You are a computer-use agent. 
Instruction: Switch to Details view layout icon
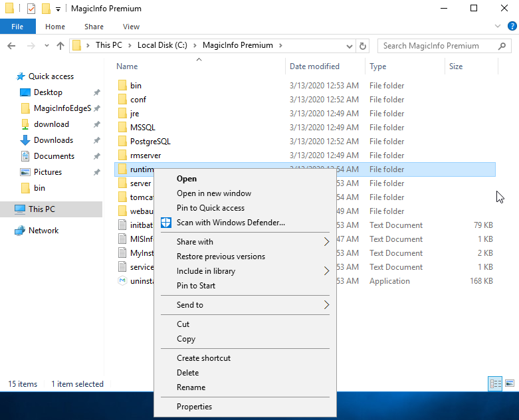495,383
